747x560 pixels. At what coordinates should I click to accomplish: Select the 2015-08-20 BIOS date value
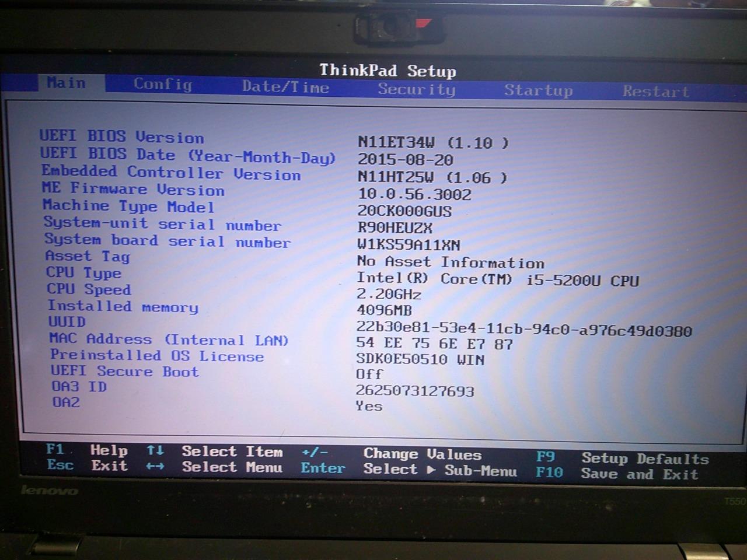[x=405, y=160]
